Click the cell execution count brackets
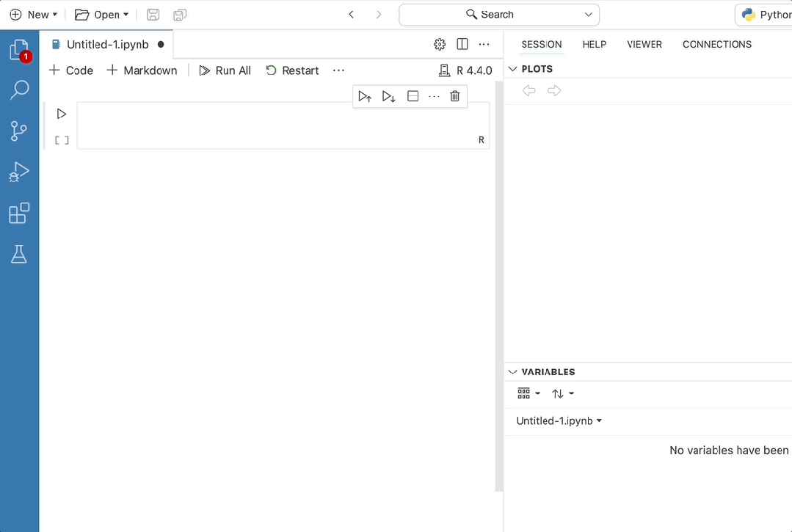The width and height of the screenshot is (792, 532). (62, 141)
